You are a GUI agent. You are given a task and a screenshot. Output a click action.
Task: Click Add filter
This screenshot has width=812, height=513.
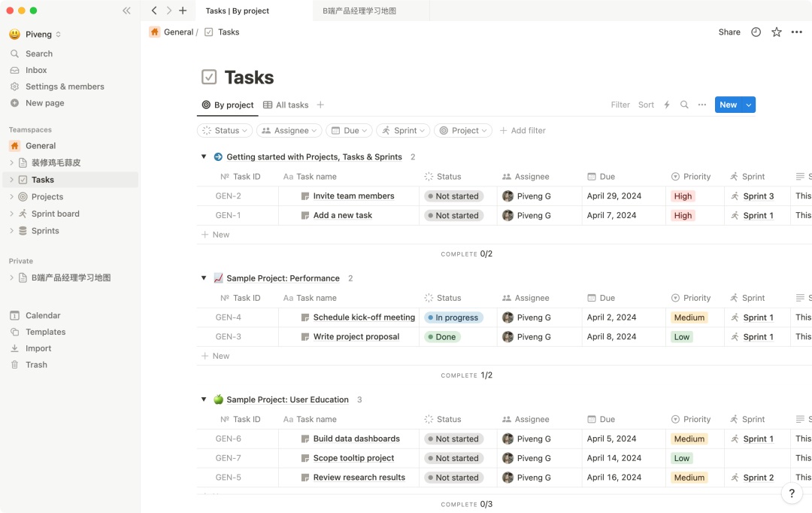(x=523, y=131)
